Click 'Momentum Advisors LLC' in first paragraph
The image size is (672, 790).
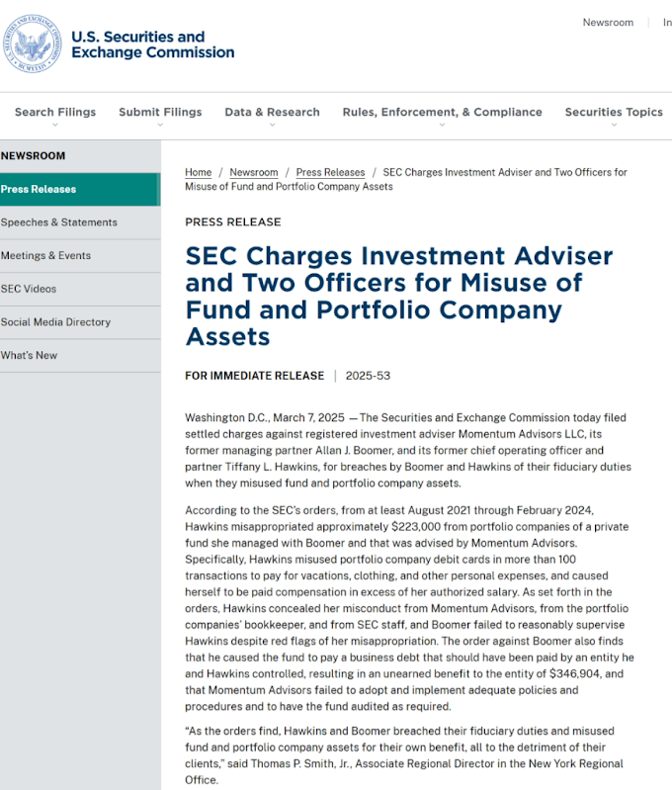coord(522,434)
